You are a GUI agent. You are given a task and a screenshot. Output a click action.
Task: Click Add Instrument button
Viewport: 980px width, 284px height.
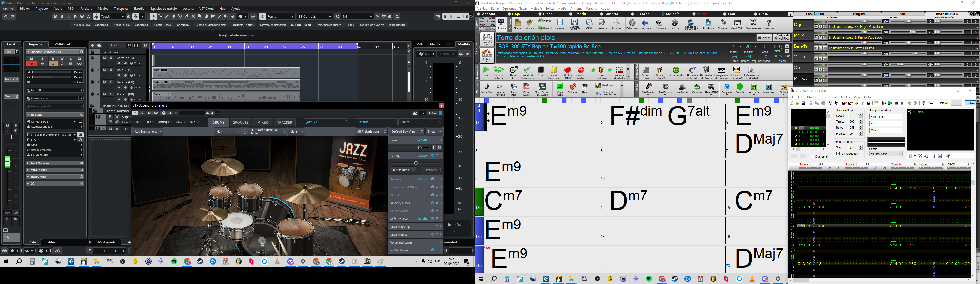(x=148, y=131)
